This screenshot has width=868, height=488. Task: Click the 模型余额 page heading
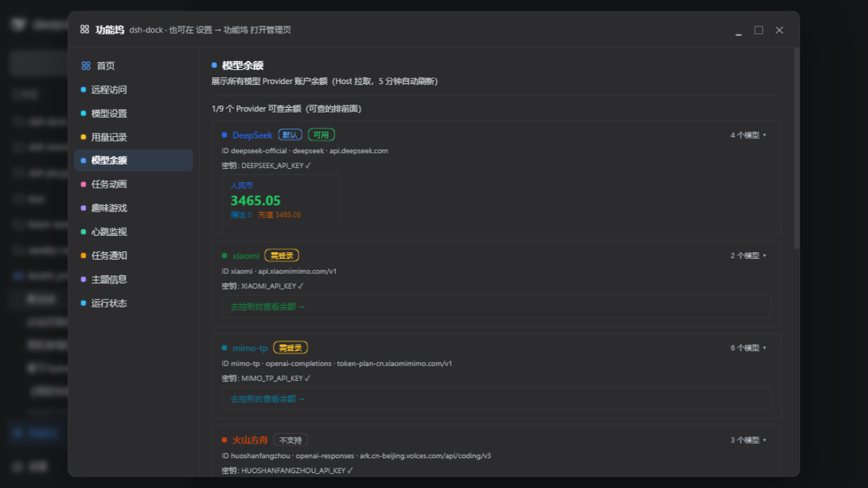[243, 66]
